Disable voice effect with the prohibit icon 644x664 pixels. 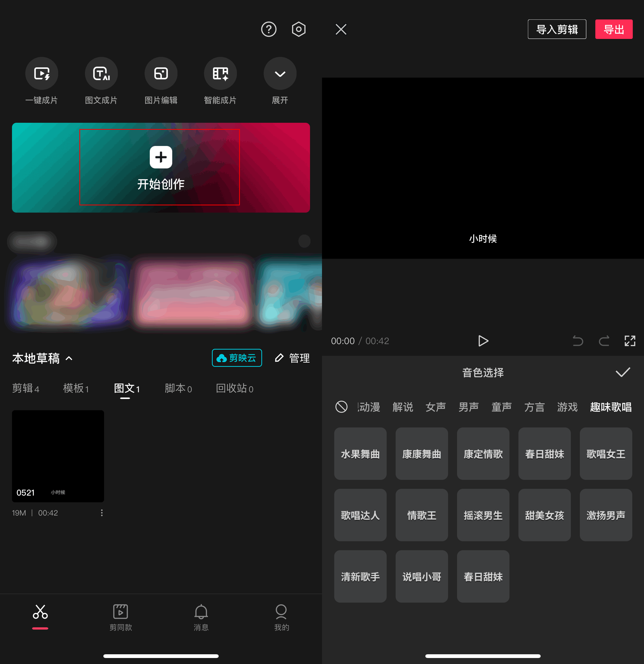(341, 407)
